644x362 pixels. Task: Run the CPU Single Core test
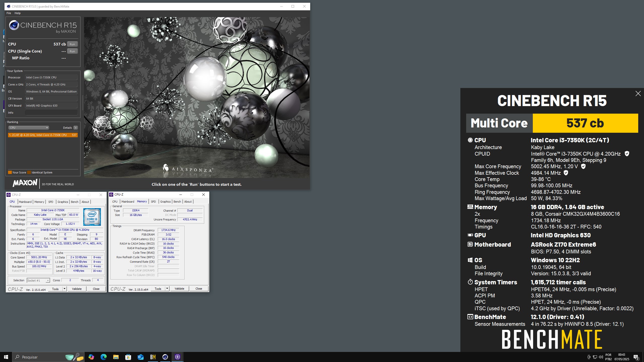point(72,51)
